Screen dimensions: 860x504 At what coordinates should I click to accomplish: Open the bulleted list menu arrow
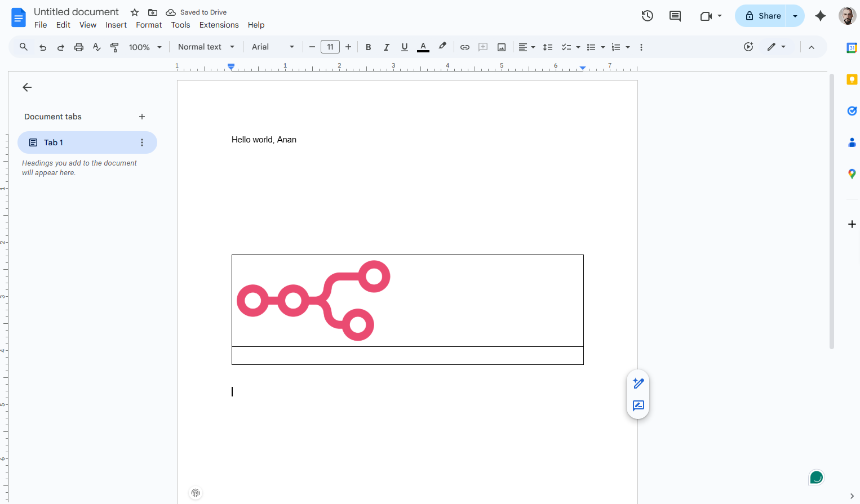pos(603,47)
